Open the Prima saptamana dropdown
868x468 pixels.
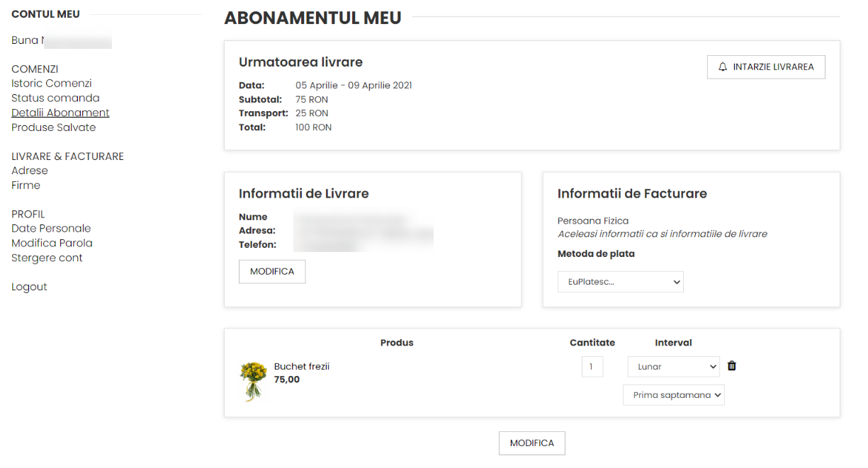673,395
